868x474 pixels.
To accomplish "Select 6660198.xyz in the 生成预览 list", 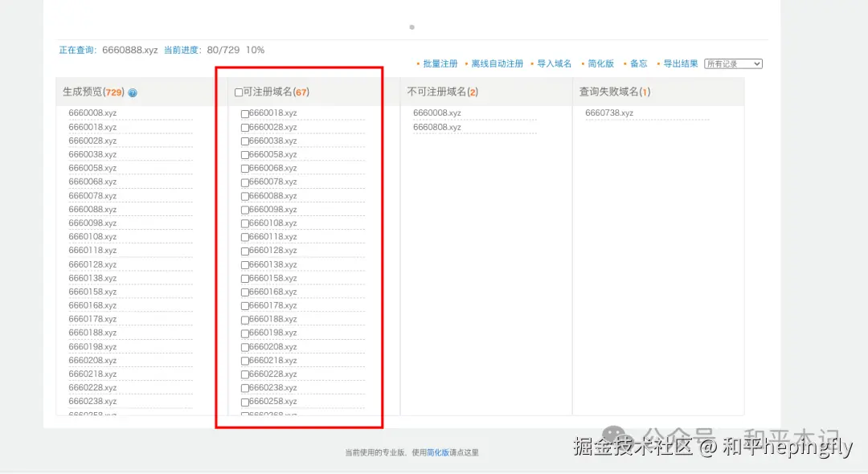I will coord(92,347).
